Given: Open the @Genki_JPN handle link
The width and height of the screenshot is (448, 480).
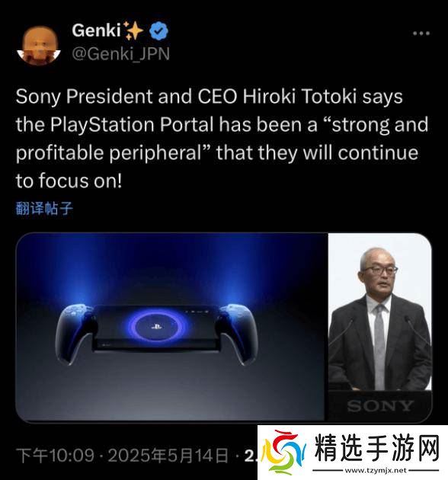Looking at the screenshot, I should [120, 54].
